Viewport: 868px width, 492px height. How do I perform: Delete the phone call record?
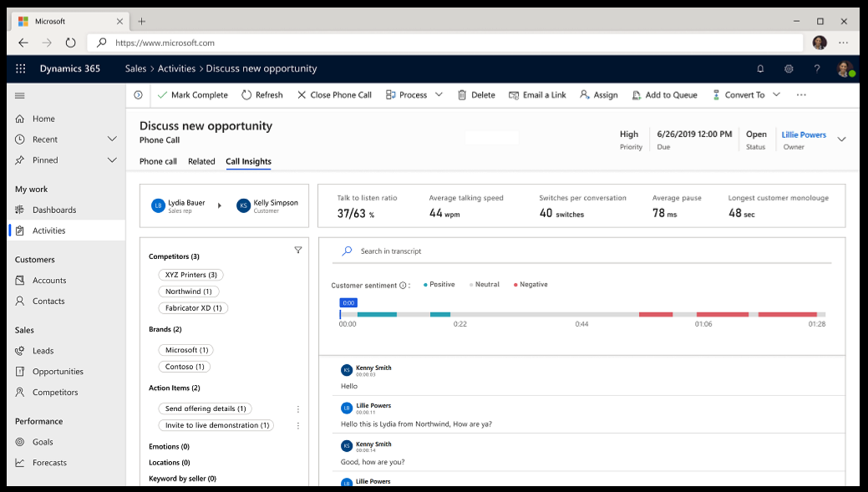click(x=475, y=95)
